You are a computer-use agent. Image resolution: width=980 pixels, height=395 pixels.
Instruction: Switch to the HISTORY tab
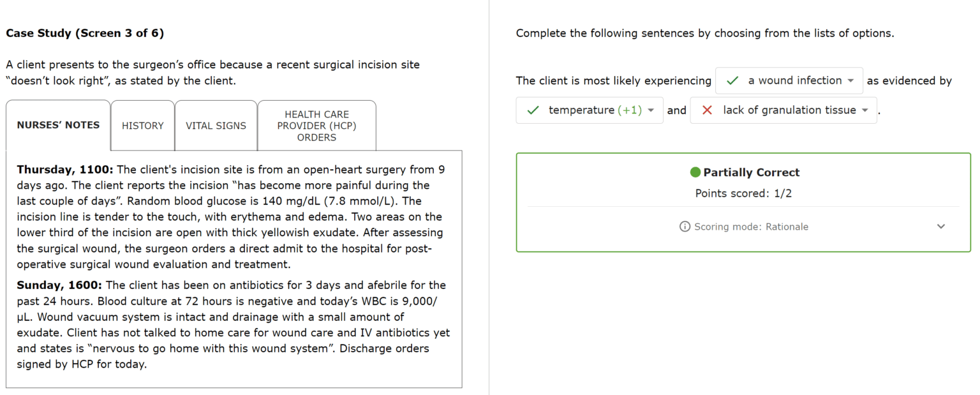tap(142, 125)
